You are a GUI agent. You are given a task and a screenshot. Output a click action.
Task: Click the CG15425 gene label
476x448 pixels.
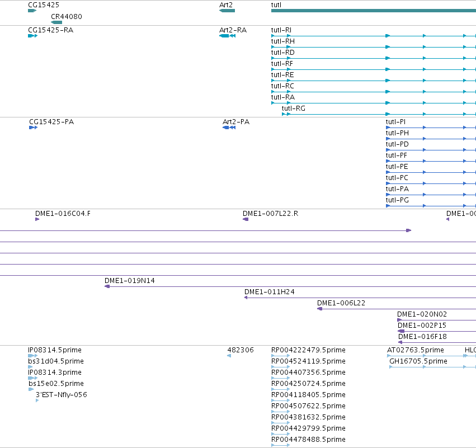pos(44,5)
